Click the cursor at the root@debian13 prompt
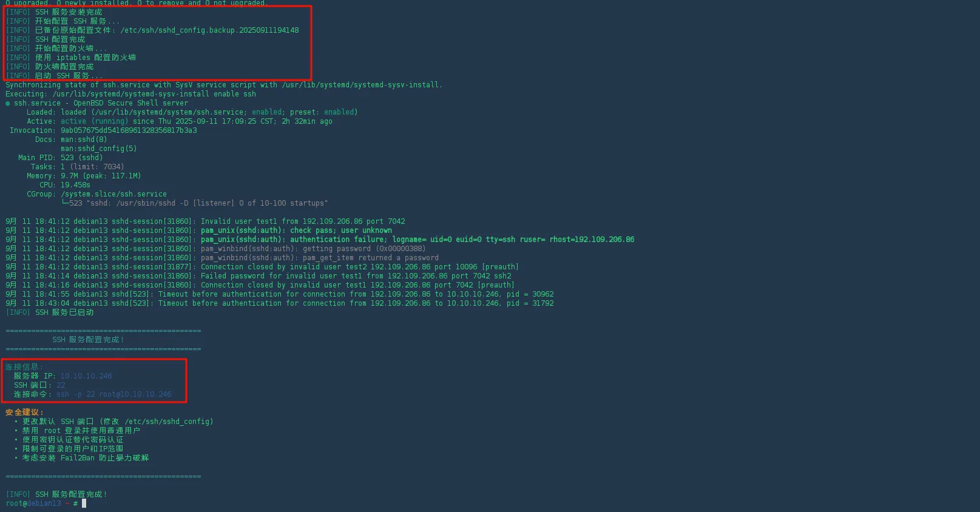980x512 pixels. click(x=84, y=504)
